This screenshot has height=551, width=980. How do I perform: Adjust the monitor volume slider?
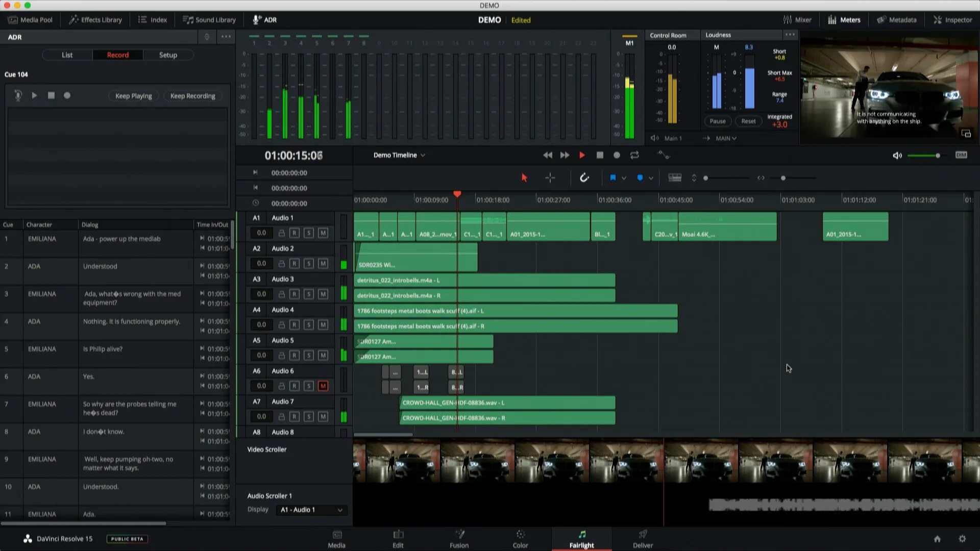pos(937,155)
